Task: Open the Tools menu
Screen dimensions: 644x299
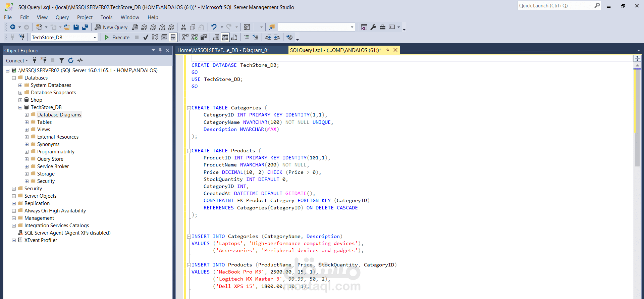Action: [106, 17]
